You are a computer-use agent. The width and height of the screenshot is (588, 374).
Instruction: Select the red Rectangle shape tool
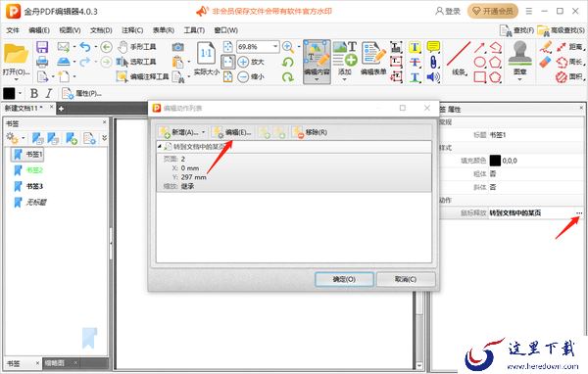click(479, 76)
